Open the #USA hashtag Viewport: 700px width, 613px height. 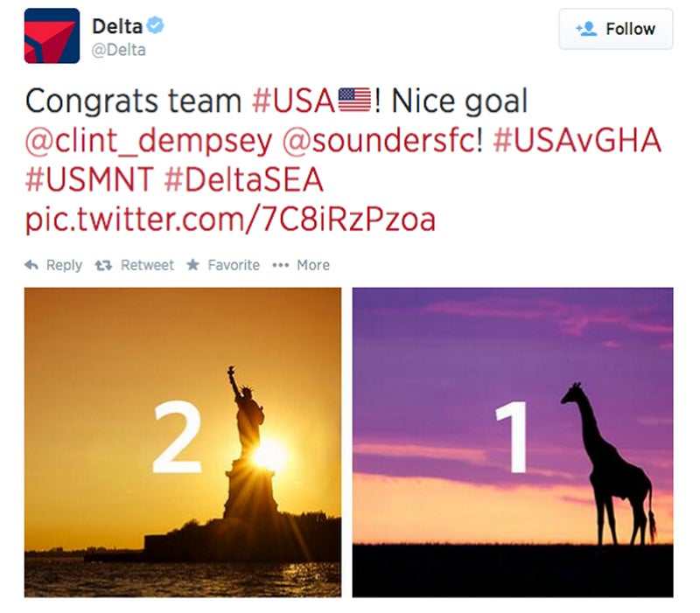click(x=293, y=101)
